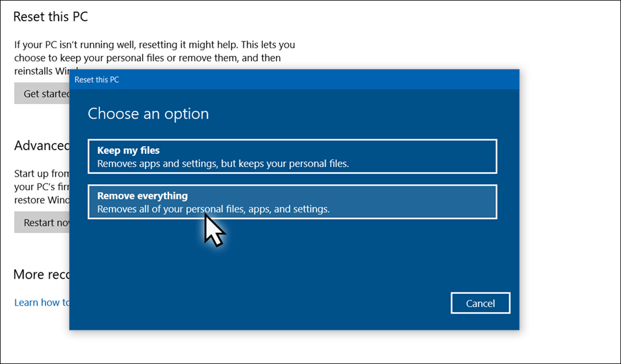This screenshot has height=364, width=621.
Task: Click the "Reset this PC" settings page heading
Action: 51,16
